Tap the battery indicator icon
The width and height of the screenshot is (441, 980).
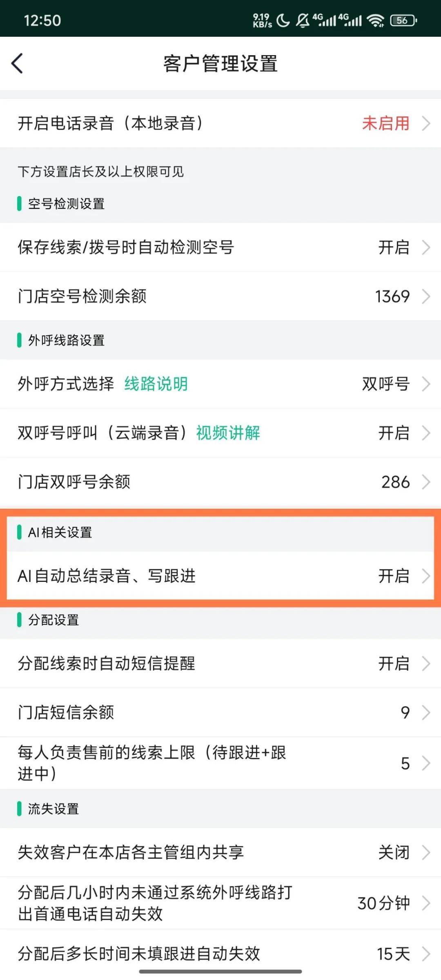(x=403, y=20)
